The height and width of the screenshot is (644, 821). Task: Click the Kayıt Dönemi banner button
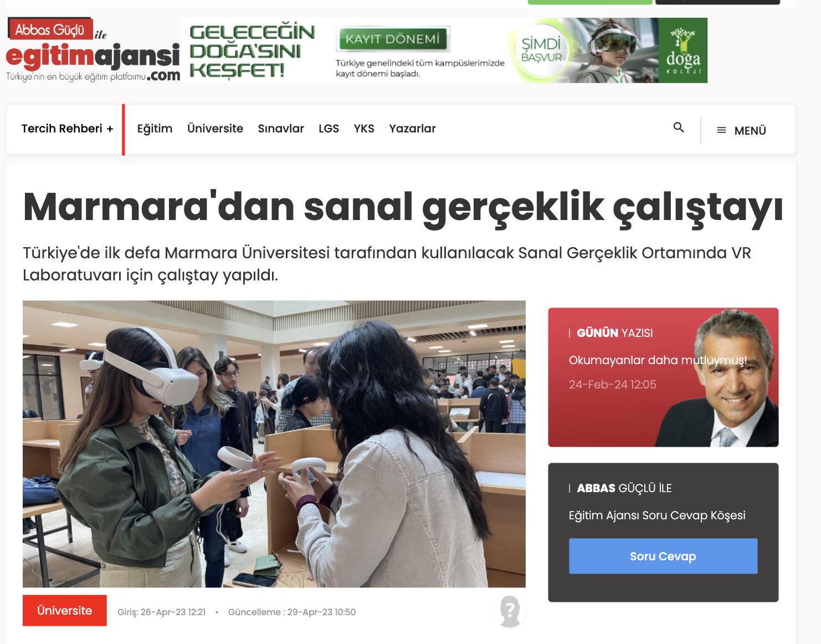393,39
